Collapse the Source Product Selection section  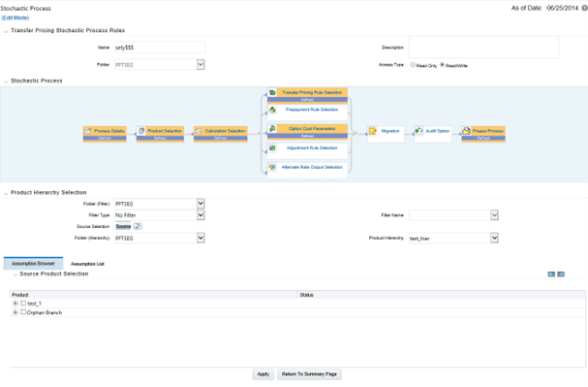point(15,274)
